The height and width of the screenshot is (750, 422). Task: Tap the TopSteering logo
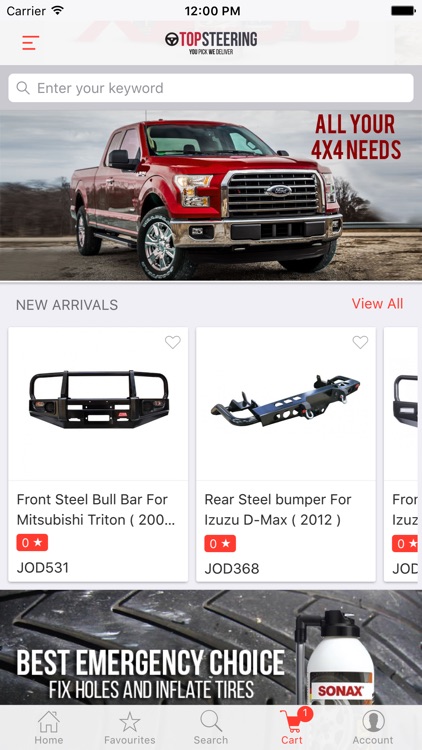pyautogui.click(x=211, y=42)
